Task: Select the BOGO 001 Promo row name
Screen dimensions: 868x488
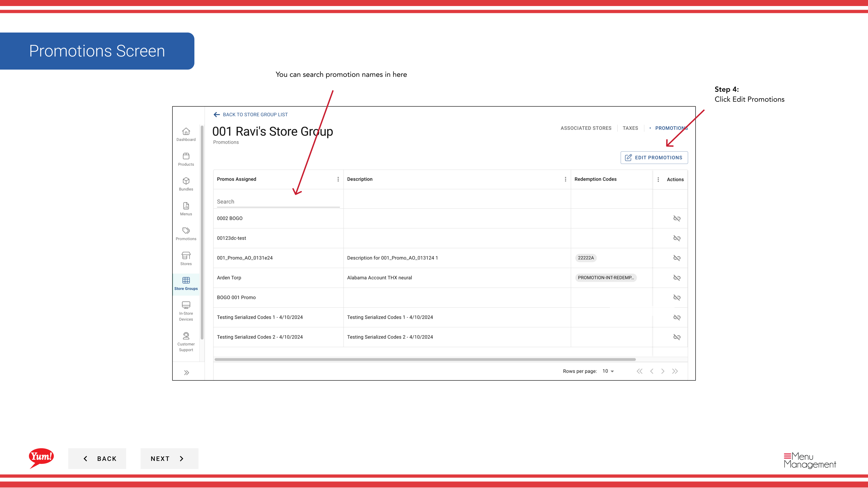Action: coord(236,297)
